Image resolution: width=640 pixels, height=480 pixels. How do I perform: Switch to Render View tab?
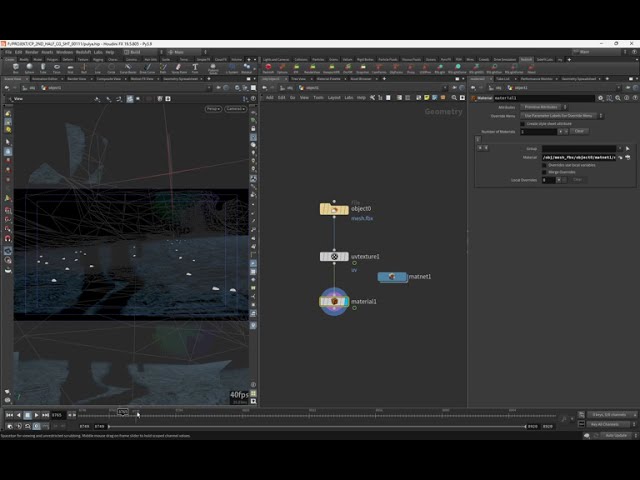pyautogui.click(x=77, y=79)
